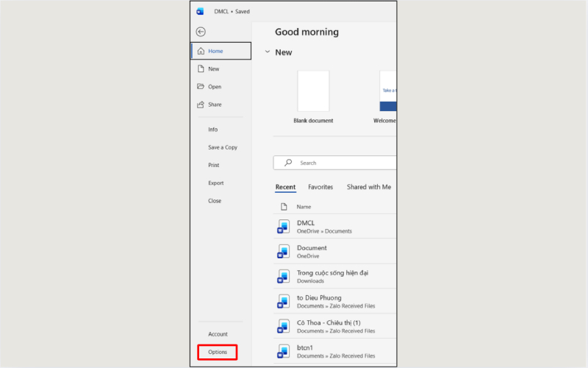Switch to the Recent tab
588x368 pixels.
tap(285, 187)
